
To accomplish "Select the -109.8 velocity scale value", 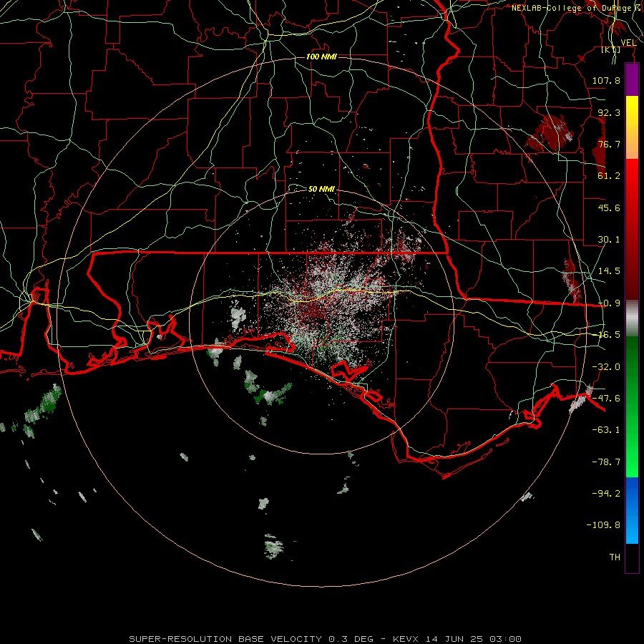I will click(603, 525).
